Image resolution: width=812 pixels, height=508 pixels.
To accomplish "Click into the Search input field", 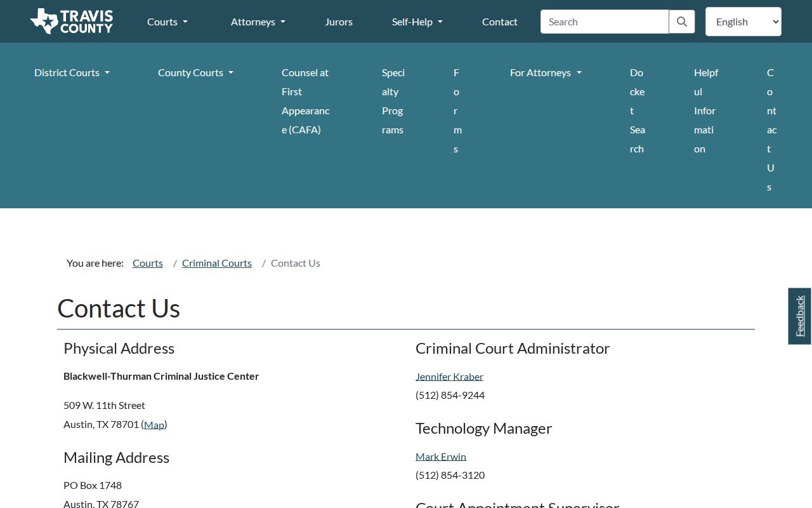I will tap(605, 22).
